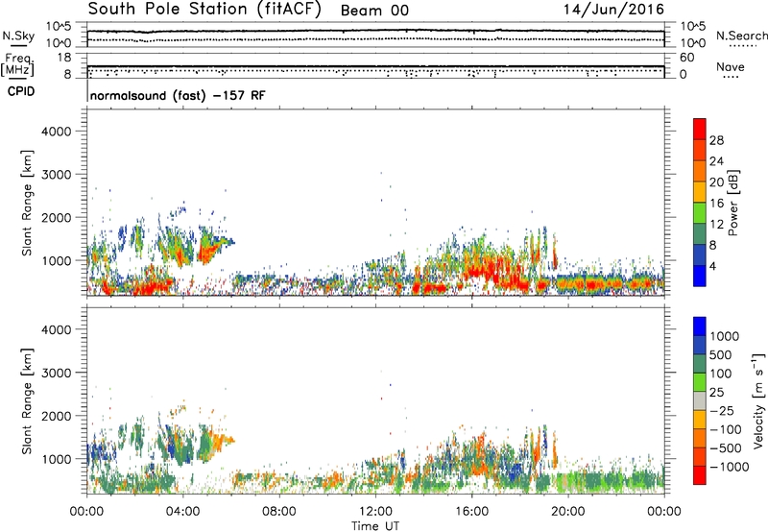Click the 'Velocity [m s-1]' color bar label

(758, 400)
